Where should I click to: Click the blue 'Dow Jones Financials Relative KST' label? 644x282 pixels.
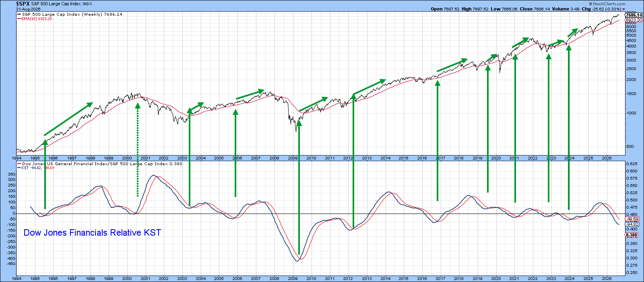pos(92,233)
